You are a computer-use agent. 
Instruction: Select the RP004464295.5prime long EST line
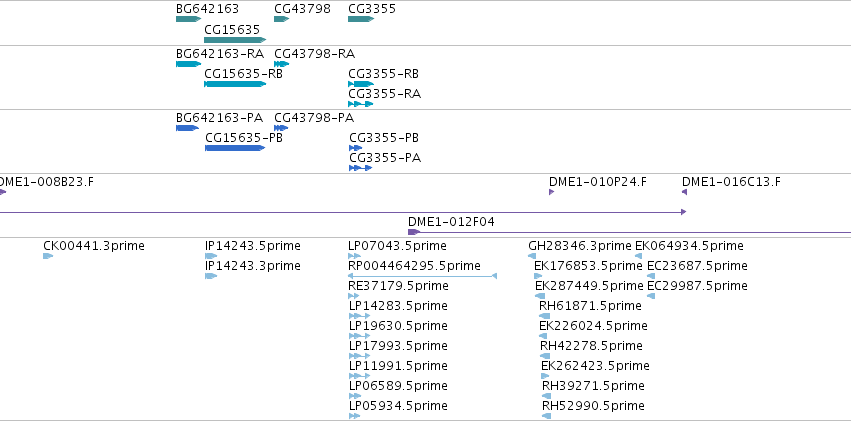pos(422,276)
